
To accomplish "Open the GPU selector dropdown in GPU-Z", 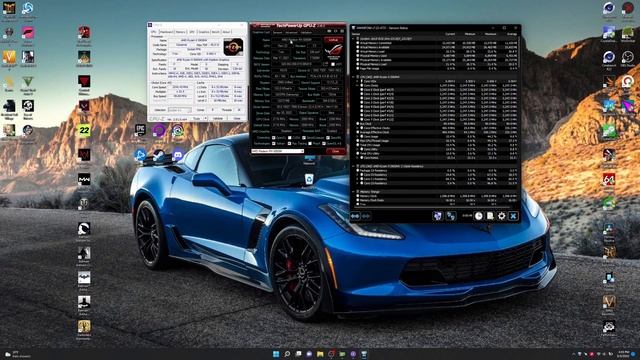I will [278, 151].
